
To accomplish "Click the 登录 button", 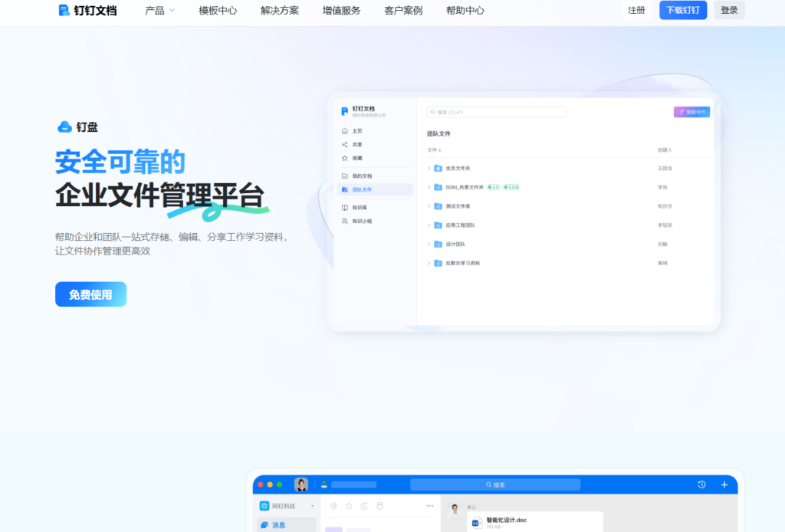I will coord(730,10).
